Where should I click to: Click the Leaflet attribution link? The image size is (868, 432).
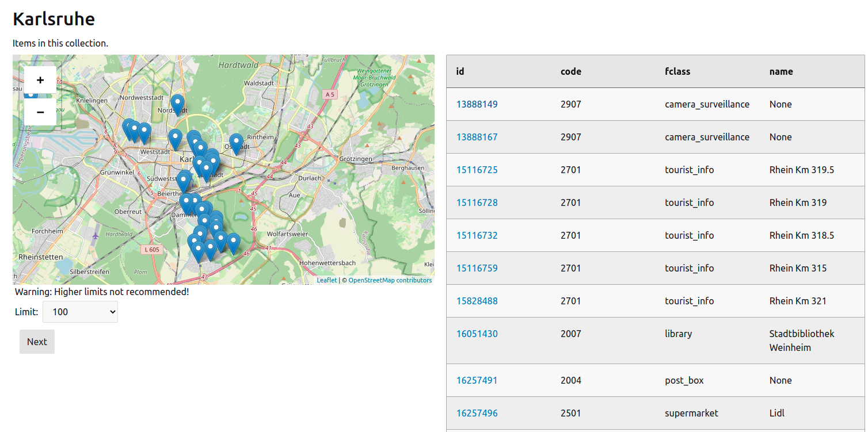pyautogui.click(x=326, y=280)
